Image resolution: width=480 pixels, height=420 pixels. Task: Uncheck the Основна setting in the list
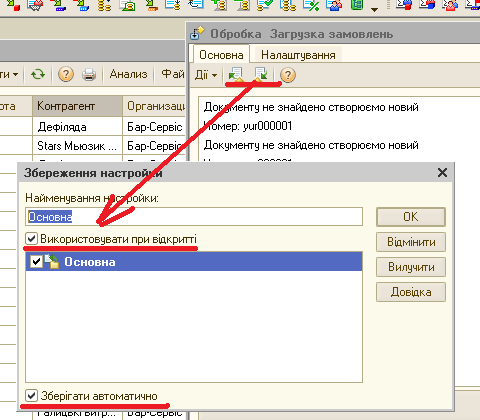pos(36,261)
